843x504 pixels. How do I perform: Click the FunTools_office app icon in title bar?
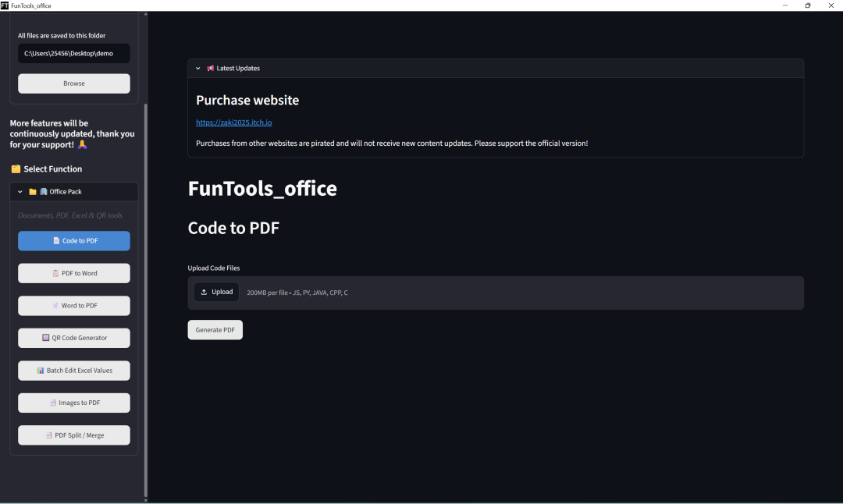click(x=5, y=5)
